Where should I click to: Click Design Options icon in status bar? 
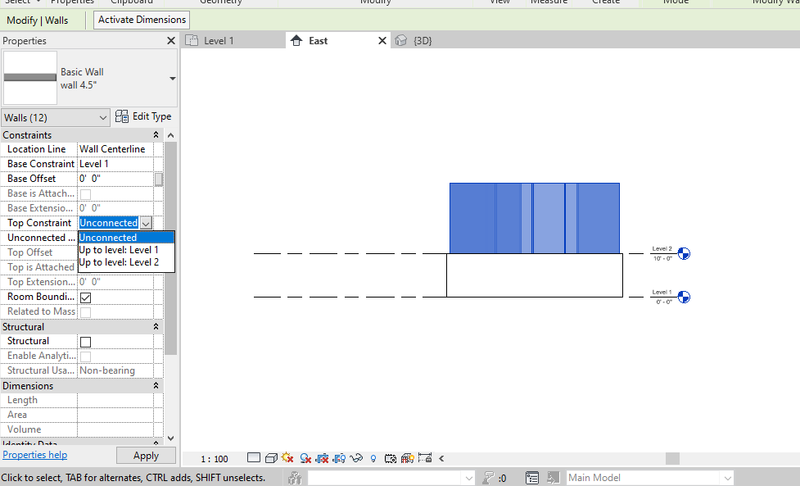click(532, 478)
